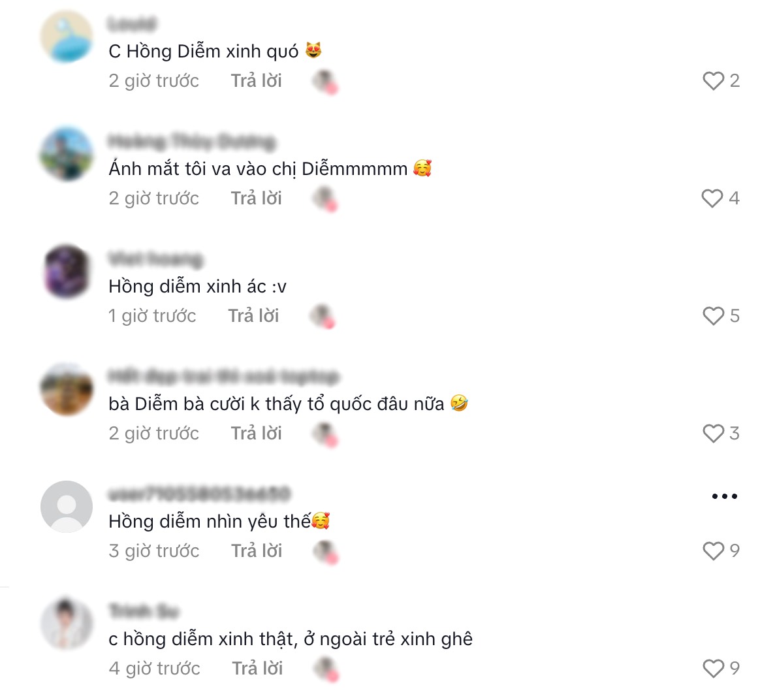Click 'Trả lời' under 'bà Diễm bà cười' comment
The height and width of the screenshot is (700, 760).
256,434
